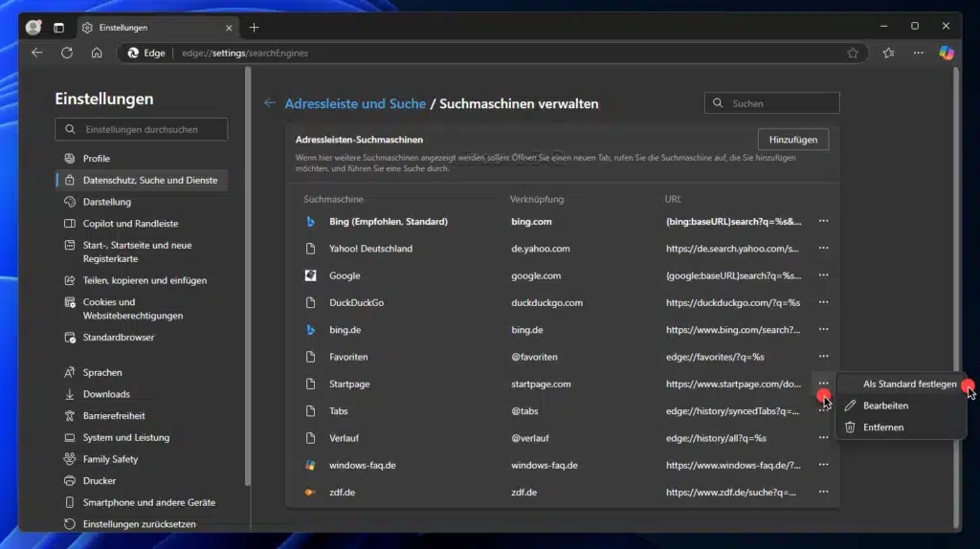Open the favorites list icon

(889, 54)
